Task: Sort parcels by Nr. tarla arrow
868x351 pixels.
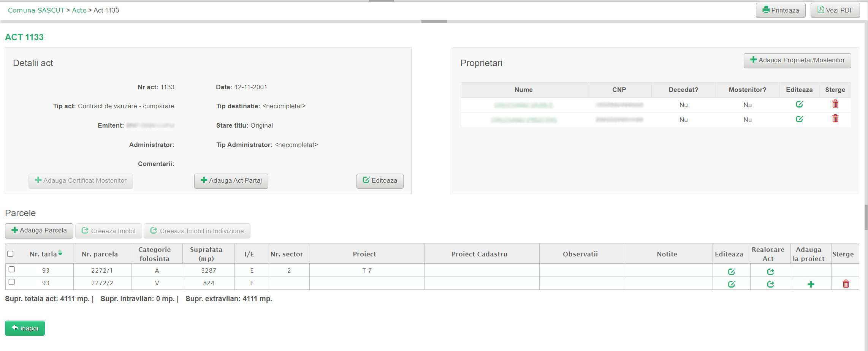Action: point(60,253)
